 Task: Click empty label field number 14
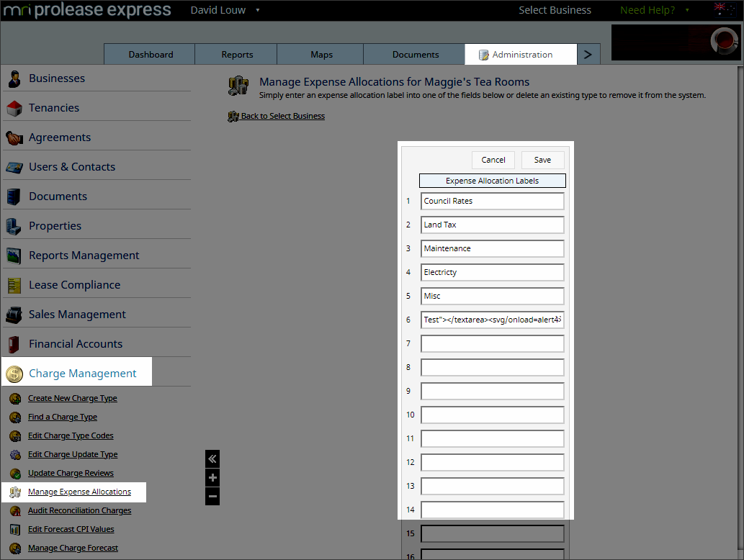[493, 510]
